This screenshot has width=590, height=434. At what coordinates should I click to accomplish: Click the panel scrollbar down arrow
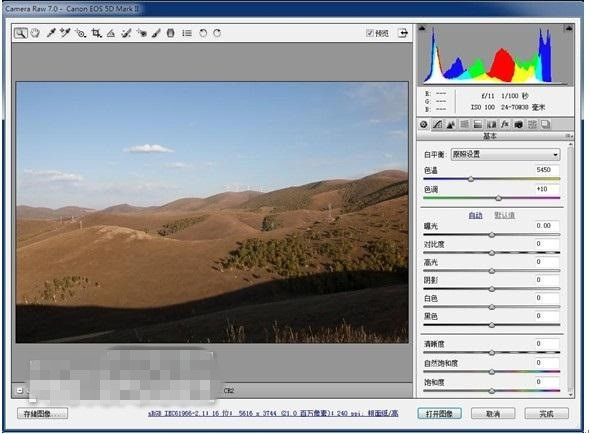click(571, 394)
